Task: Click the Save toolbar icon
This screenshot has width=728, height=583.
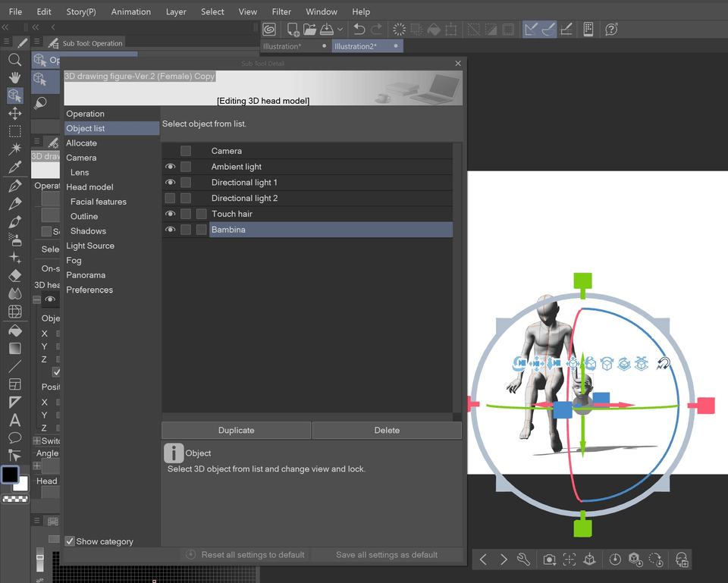Action: [326, 30]
